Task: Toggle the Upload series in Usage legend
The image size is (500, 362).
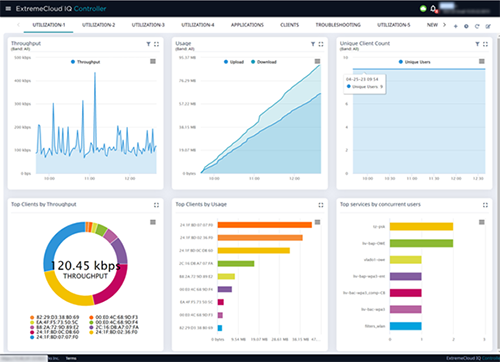Action: pyautogui.click(x=234, y=62)
